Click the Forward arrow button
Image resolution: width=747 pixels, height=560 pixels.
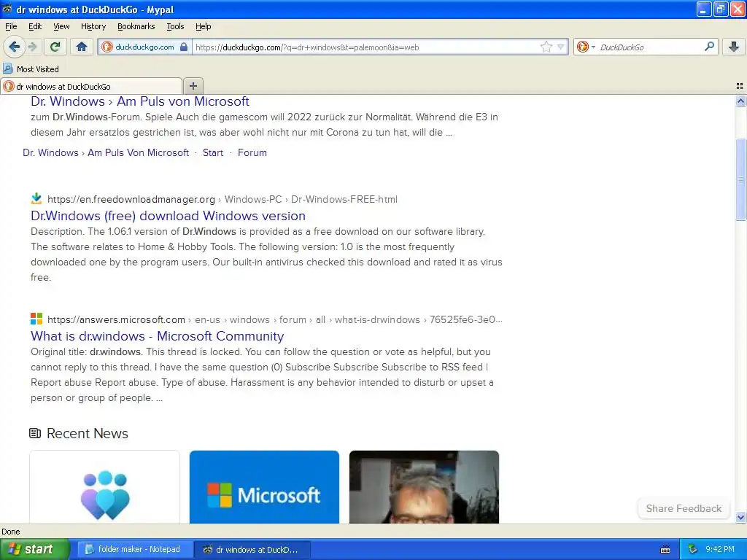click(32, 47)
